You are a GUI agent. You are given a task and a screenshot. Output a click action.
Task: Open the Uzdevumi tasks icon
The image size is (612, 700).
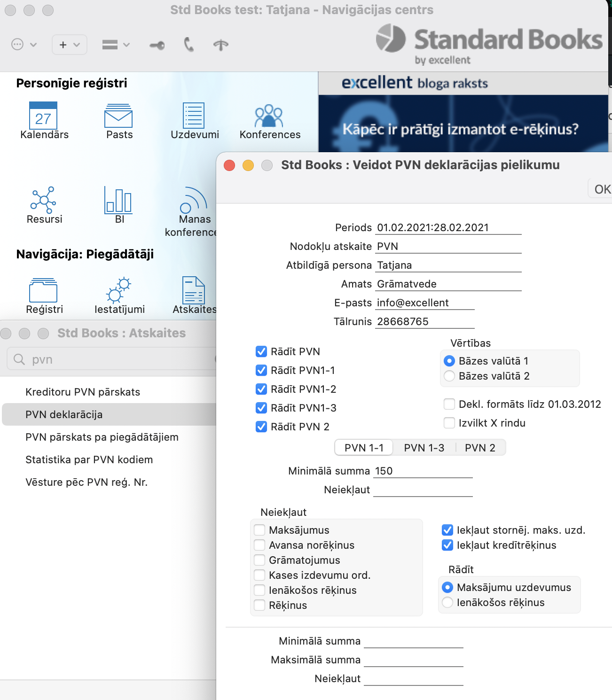click(194, 116)
